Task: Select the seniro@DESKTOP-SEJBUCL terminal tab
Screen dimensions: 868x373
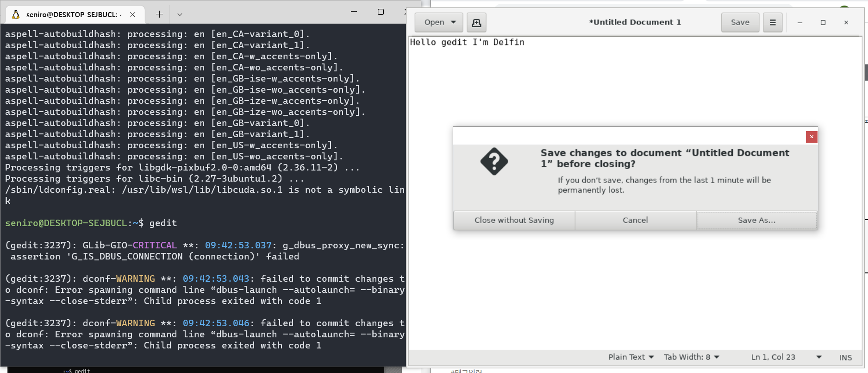Action: 75,14
